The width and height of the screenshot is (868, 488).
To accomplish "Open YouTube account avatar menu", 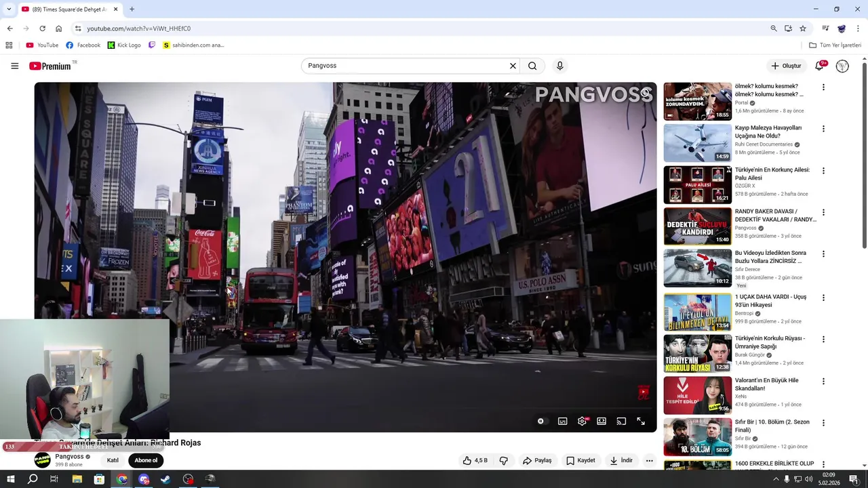I will coord(842,66).
